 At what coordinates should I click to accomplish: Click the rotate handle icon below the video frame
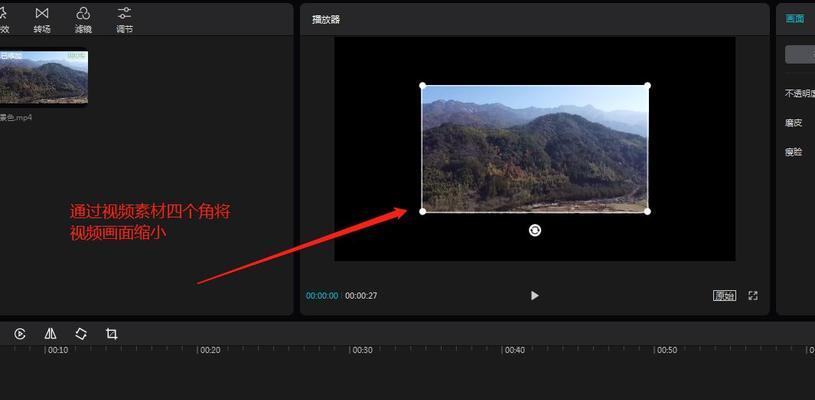535,230
